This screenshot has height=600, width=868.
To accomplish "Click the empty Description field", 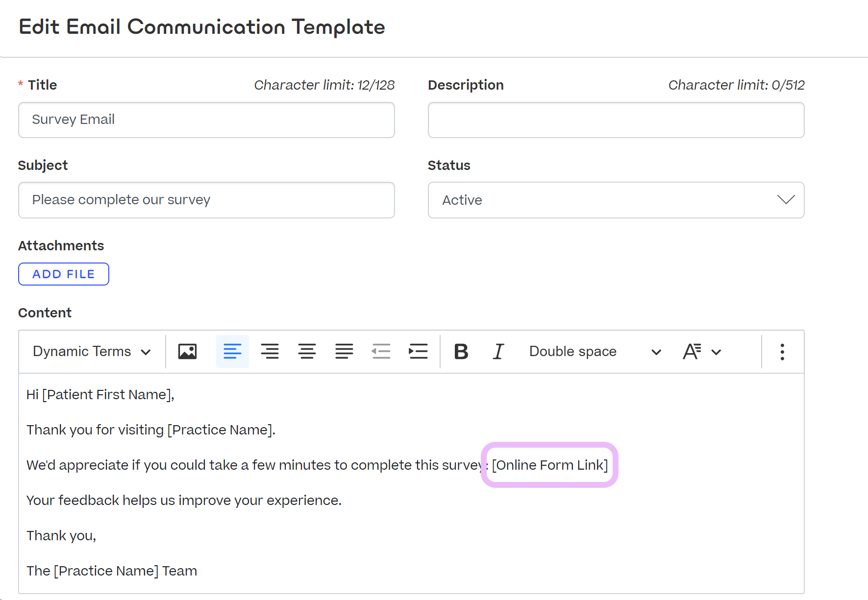I will point(616,120).
